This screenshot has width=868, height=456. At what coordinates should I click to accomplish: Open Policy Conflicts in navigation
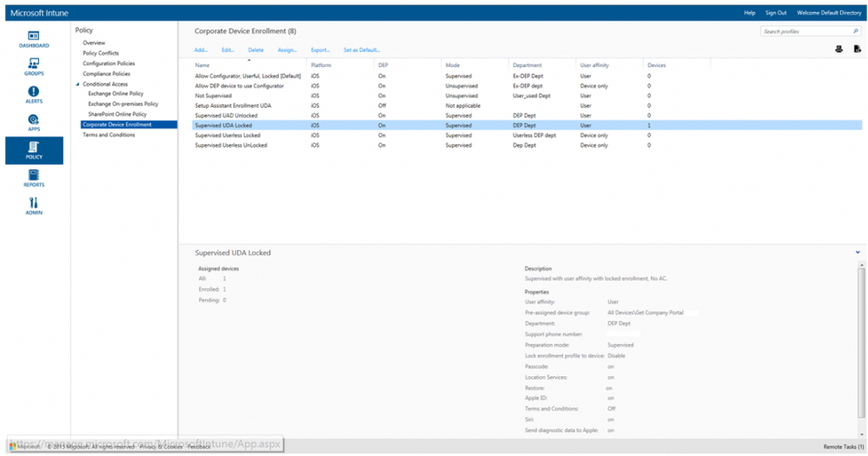(101, 53)
